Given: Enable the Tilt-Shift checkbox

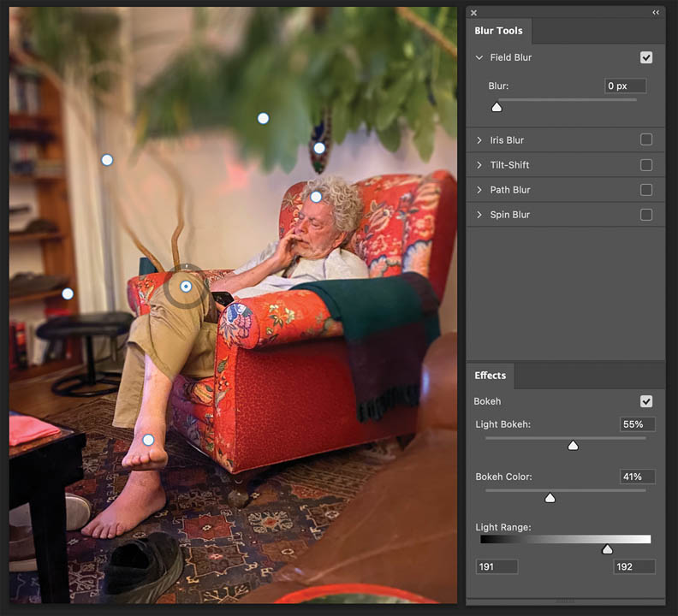Looking at the screenshot, I should pyautogui.click(x=646, y=164).
